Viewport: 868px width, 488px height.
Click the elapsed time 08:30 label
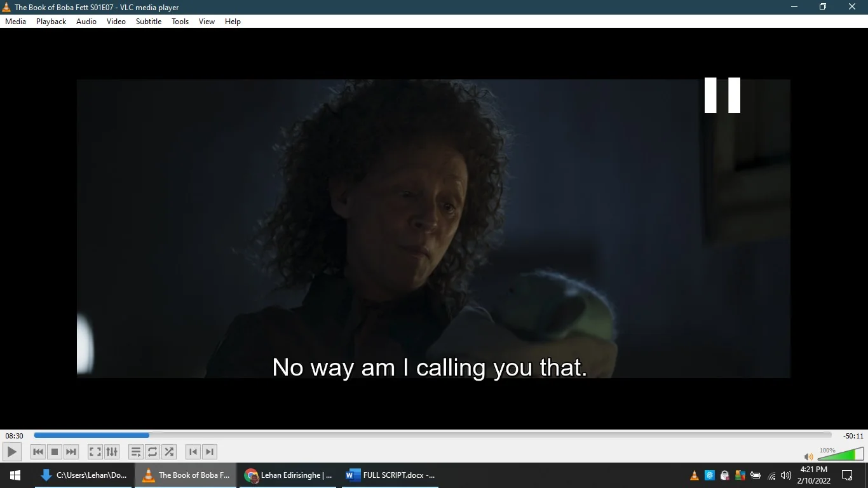tap(15, 436)
